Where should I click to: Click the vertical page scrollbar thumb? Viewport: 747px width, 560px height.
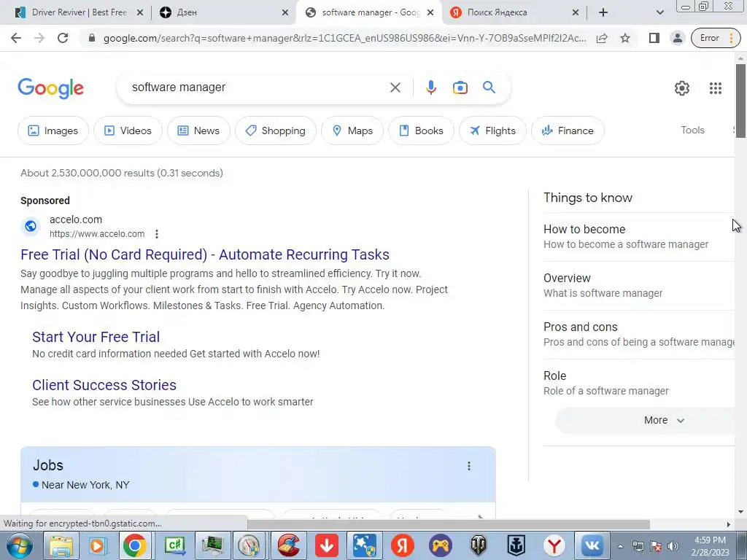[740, 101]
